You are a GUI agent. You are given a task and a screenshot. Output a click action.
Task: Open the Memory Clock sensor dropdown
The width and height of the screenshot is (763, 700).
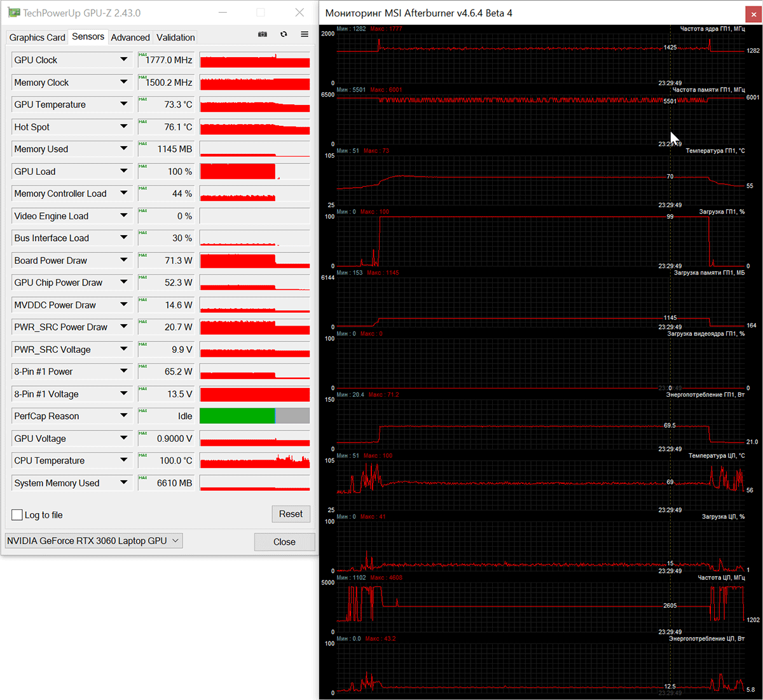click(x=123, y=82)
